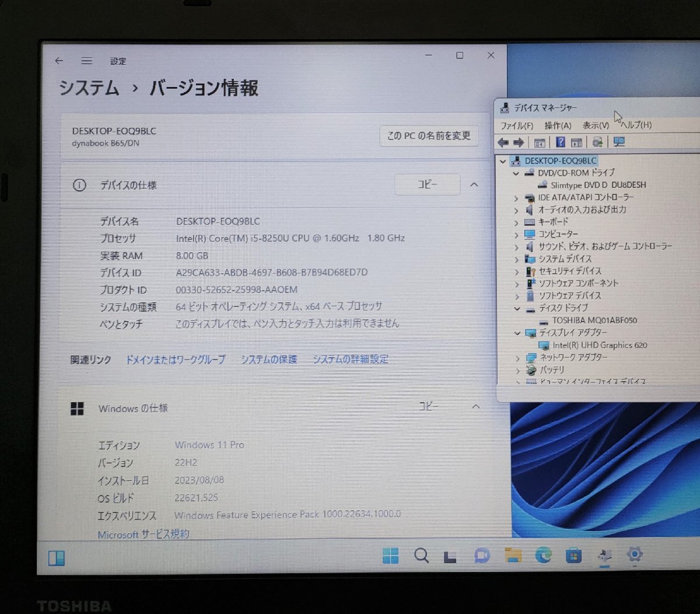The height and width of the screenshot is (614, 700).
Task: Collapse the DVD/CD-ROM ドライブ node
Action: 516,173
